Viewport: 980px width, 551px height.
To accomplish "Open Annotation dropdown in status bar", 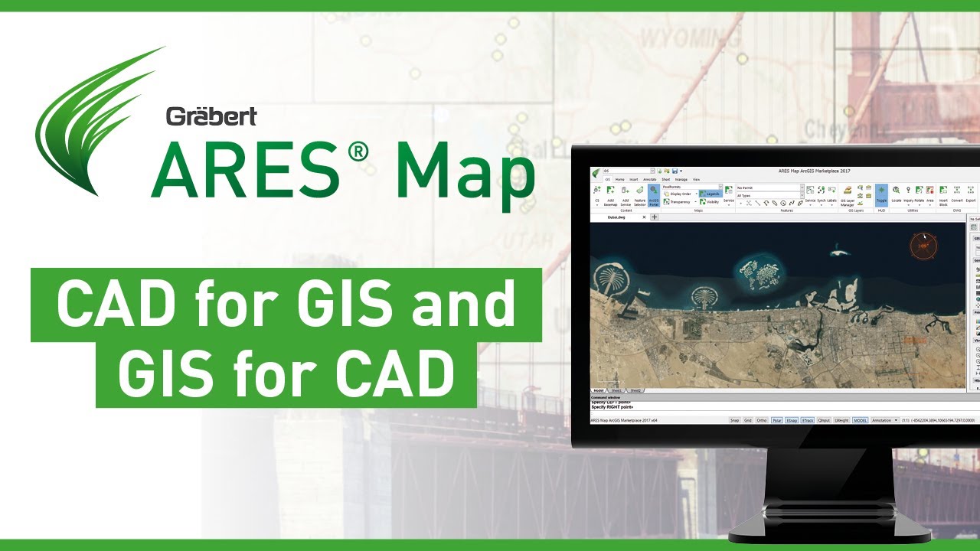I will (885, 420).
